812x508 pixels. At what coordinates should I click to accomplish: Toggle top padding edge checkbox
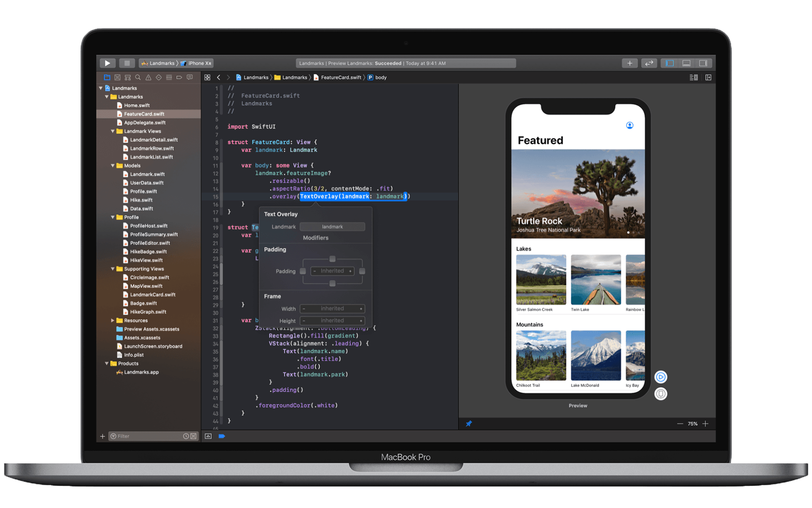pos(332,259)
